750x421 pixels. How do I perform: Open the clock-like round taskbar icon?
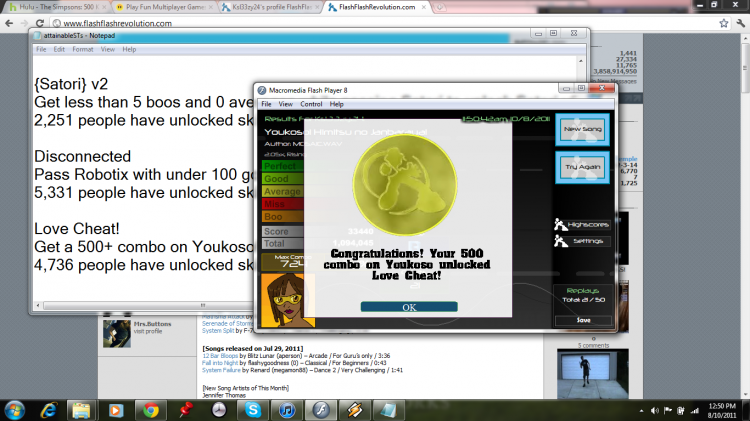(x=219, y=410)
